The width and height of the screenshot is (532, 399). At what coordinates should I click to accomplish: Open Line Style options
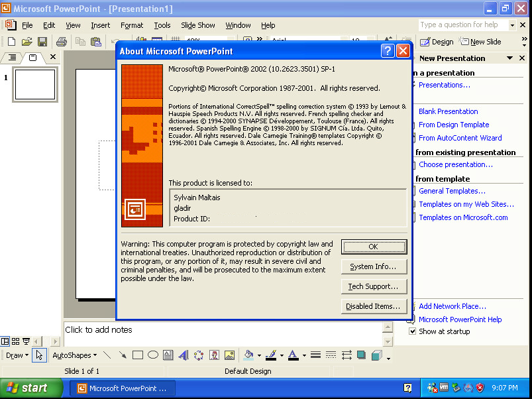315,355
